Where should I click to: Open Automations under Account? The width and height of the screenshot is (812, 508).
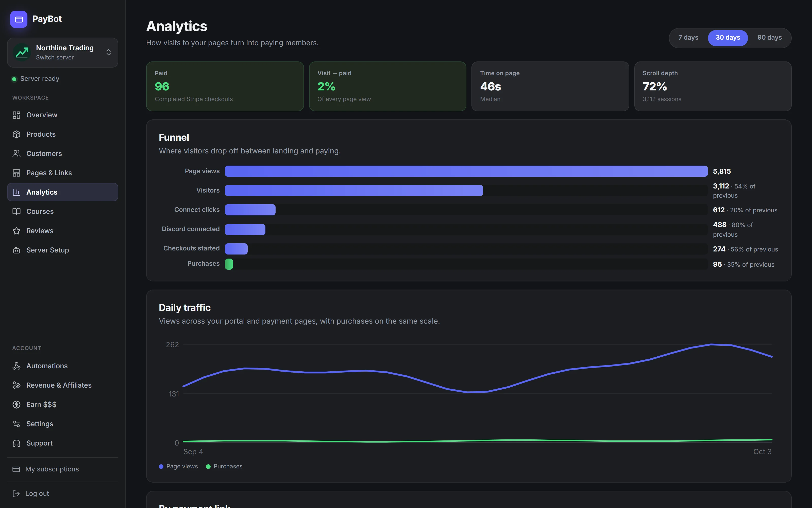click(x=62, y=366)
